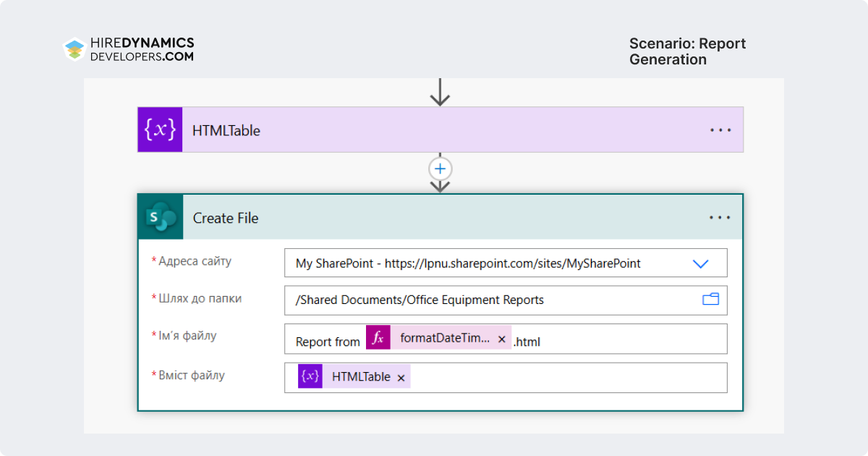Viewport: 868px width, 456px height.
Task: Open the HTMLTable action's three-dot menu
Action: (720, 130)
